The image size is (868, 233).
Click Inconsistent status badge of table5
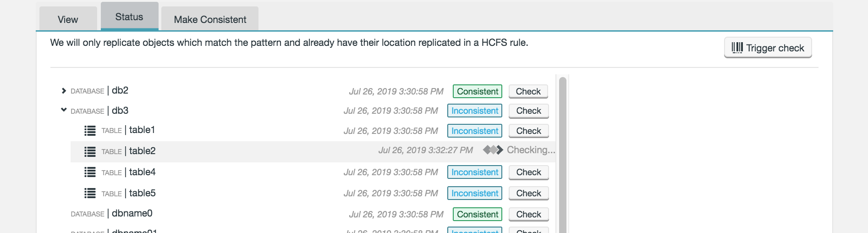(474, 194)
